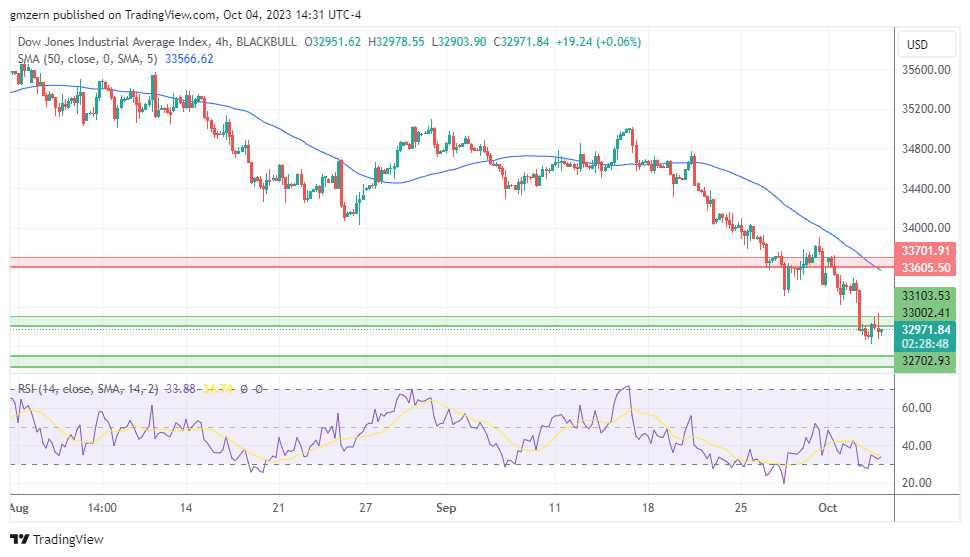Click the 14:00 time axis label
The width and height of the screenshot is (970, 557).
click(102, 508)
